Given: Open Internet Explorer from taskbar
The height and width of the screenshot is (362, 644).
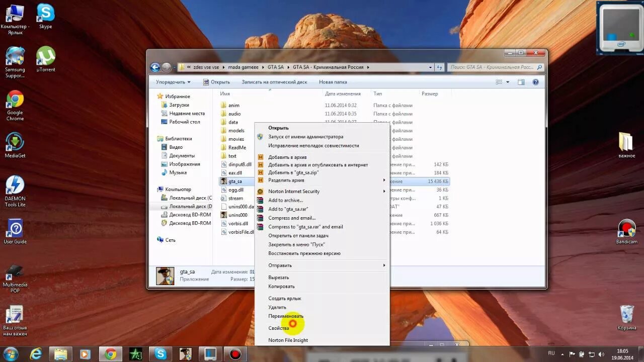Looking at the screenshot, I should pos(36,354).
